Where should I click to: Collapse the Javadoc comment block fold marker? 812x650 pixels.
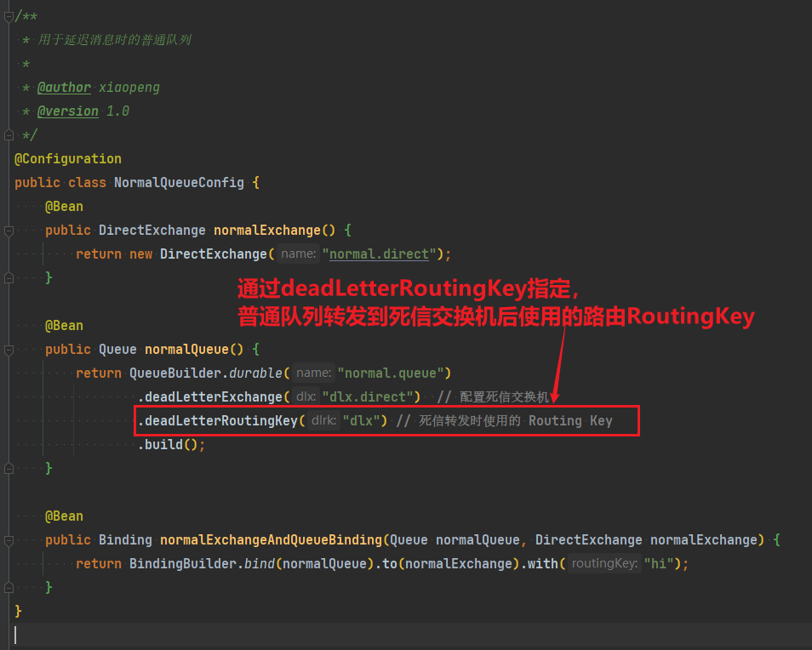(x=8, y=16)
